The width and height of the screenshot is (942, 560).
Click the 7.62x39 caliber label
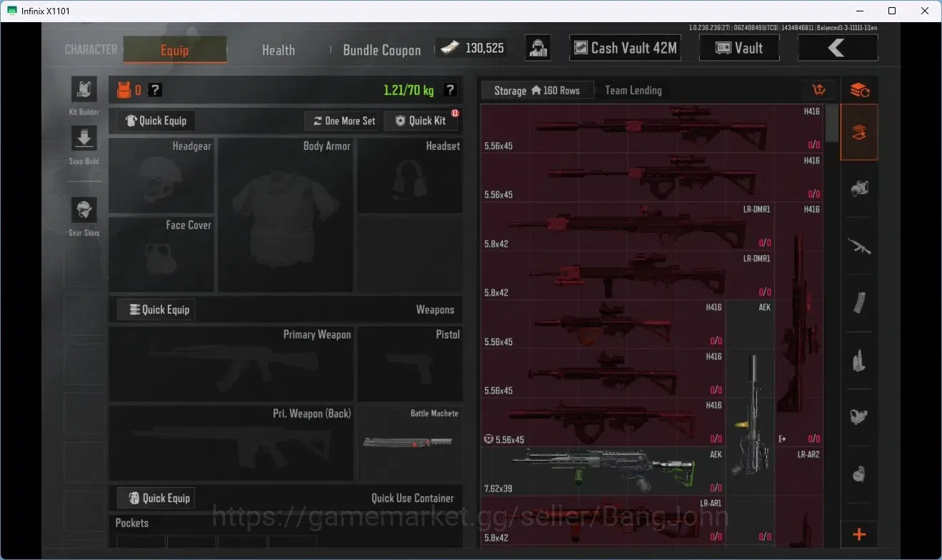click(498, 489)
